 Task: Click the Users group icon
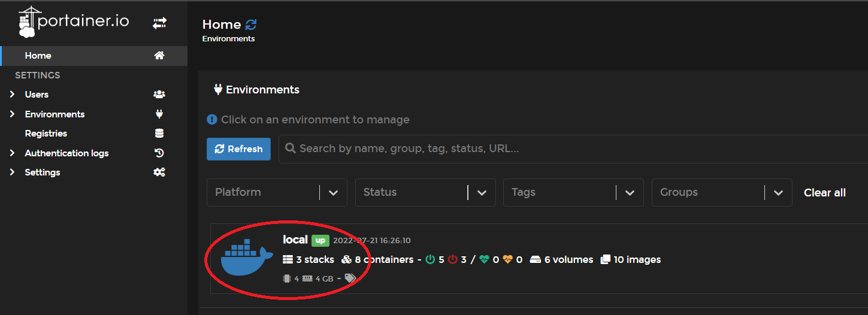(159, 95)
